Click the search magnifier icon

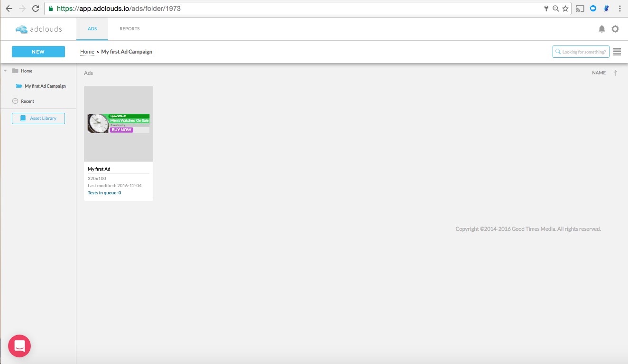point(558,52)
